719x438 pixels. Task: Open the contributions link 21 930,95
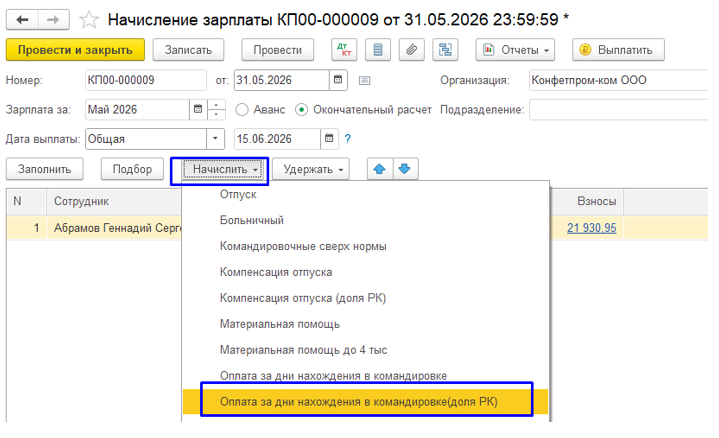(592, 228)
